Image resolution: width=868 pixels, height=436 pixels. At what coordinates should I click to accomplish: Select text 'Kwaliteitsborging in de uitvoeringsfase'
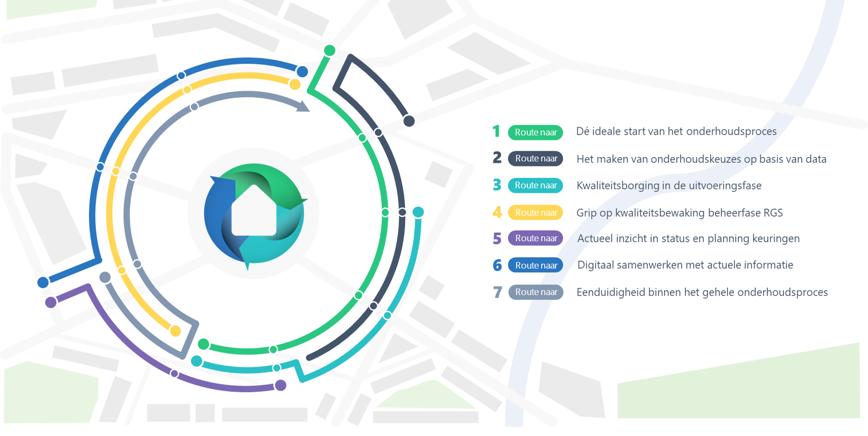(669, 186)
